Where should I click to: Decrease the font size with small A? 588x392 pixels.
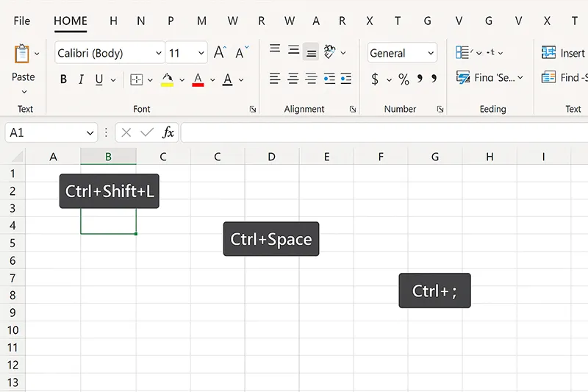coord(242,52)
